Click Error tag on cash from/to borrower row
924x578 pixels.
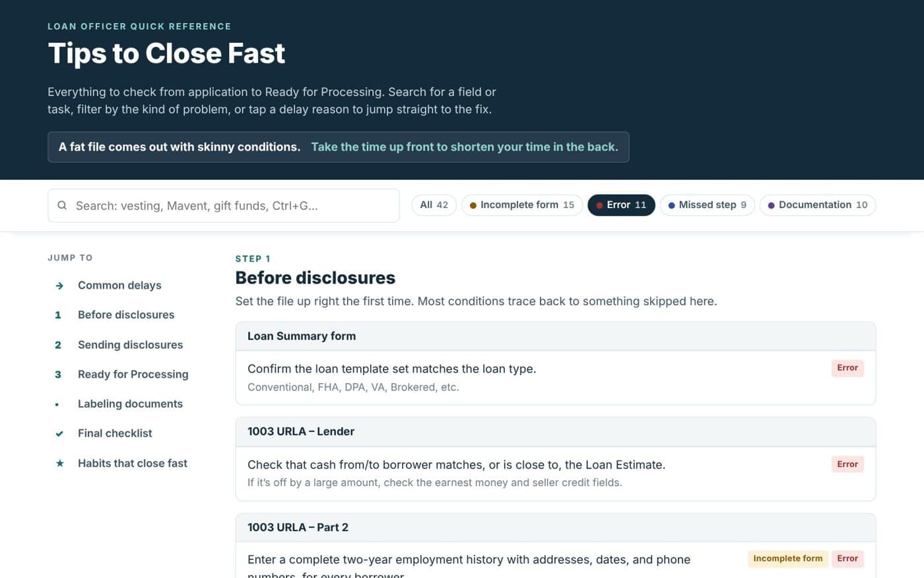click(847, 464)
